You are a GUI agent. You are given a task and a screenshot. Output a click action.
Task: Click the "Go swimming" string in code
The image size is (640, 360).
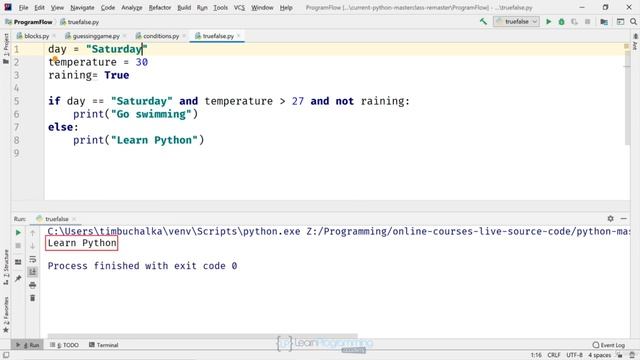tap(151, 114)
